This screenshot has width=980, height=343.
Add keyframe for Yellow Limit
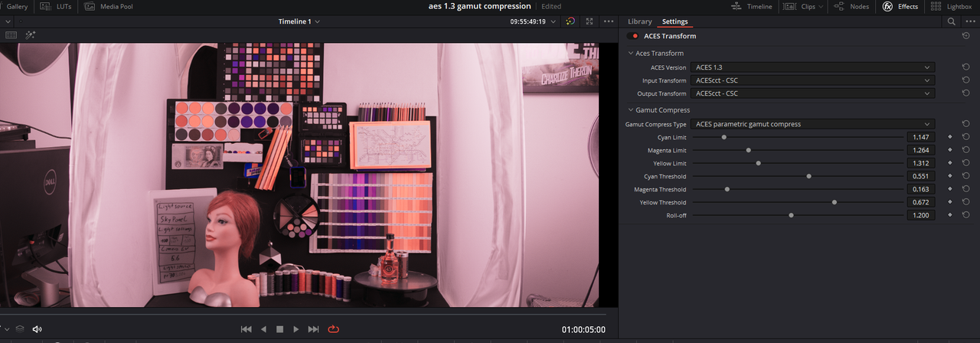point(950,163)
